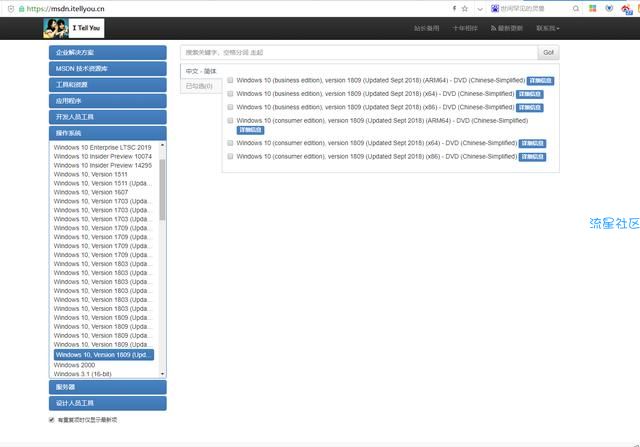The image size is (640, 447).
Task: Select Windows 10, Version 1511 (Upda... entry
Action: point(102,183)
